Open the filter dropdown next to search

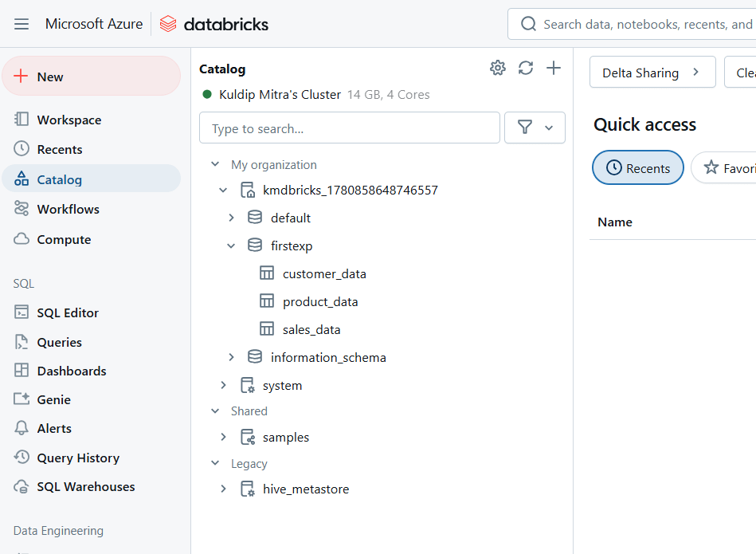point(535,128)
